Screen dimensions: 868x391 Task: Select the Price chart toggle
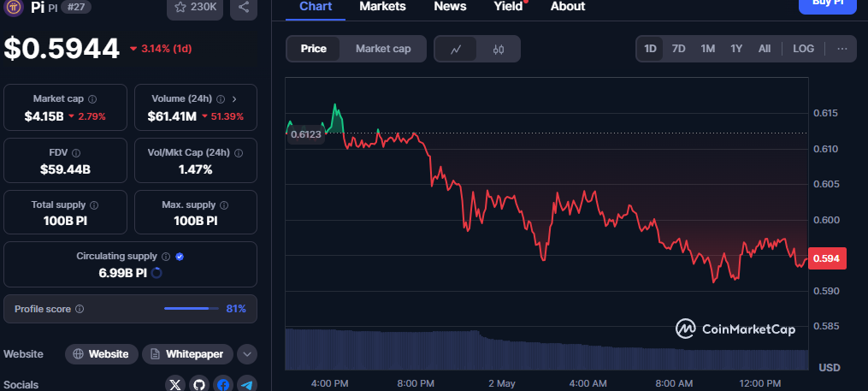[x=313, y=49]
